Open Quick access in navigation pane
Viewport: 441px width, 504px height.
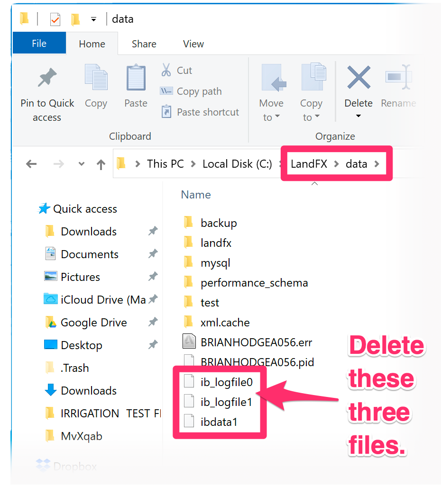[x=77, y=209]
